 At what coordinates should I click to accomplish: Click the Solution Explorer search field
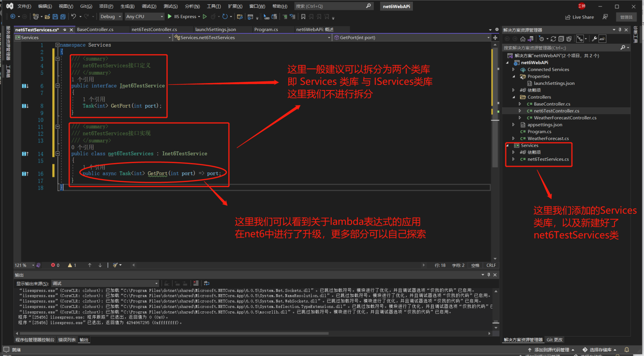(x=566, y=48)
